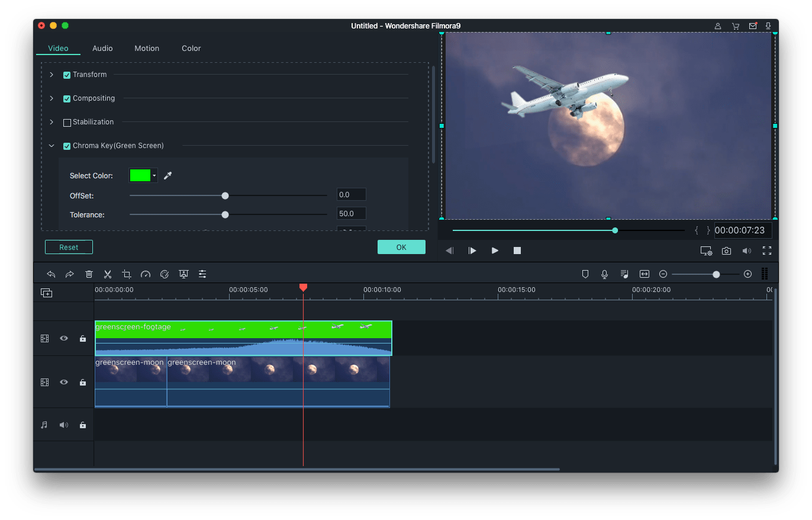812x520 pixels.
Task: Enable the Stabilization checkbox
Action: [x=67, y=122]
